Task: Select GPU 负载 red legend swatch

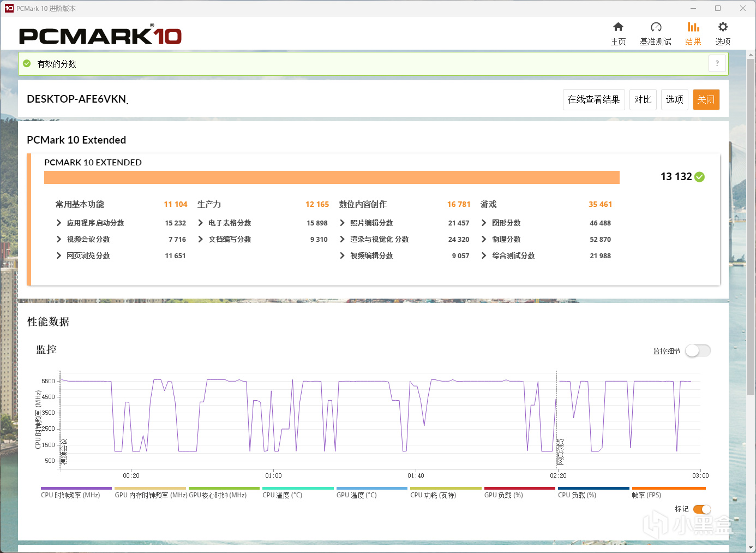Action: pyautogui.click(x=520, y=488)
